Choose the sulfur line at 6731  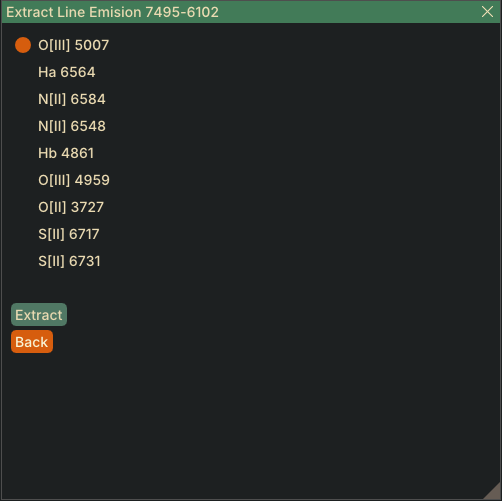tap(69, 261)
